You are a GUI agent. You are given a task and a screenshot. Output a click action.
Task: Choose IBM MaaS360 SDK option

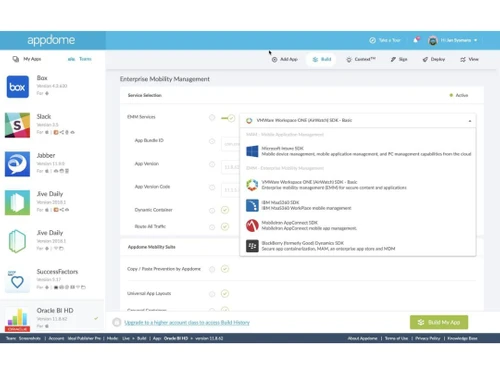coord(358,205)
